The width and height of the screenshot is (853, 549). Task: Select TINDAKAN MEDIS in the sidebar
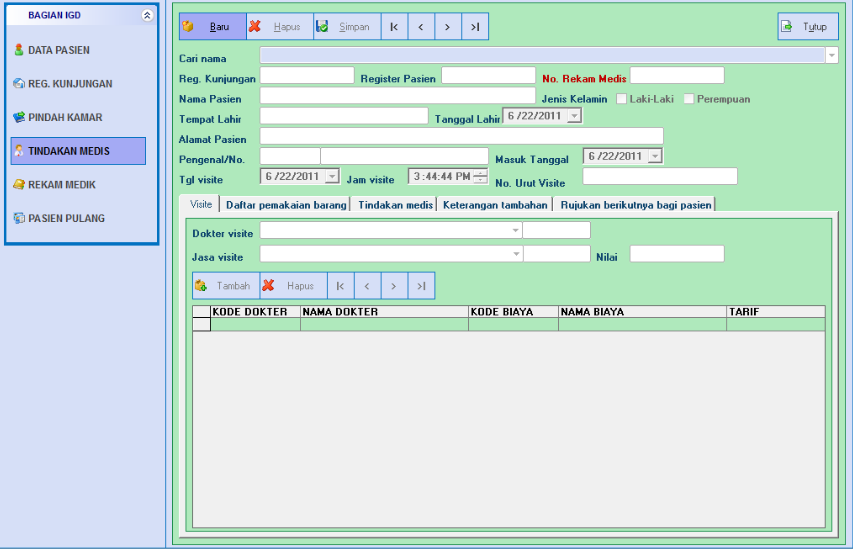click(x=78, y=151)
